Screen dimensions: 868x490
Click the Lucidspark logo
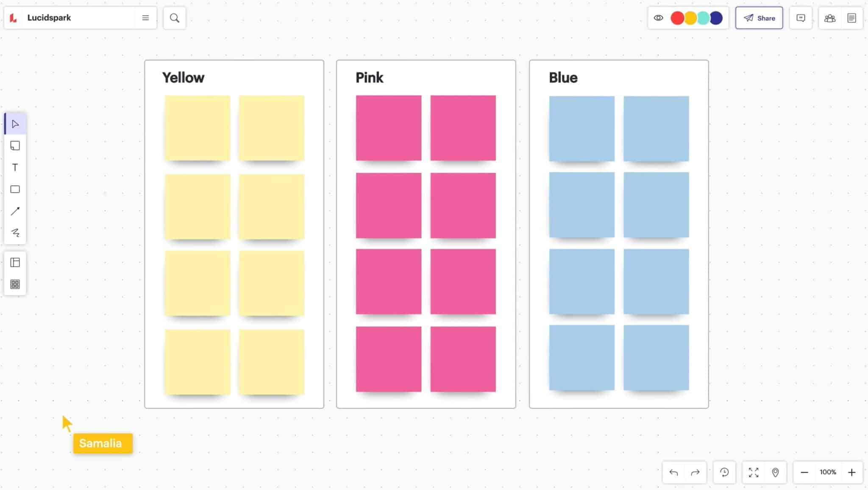13,17
